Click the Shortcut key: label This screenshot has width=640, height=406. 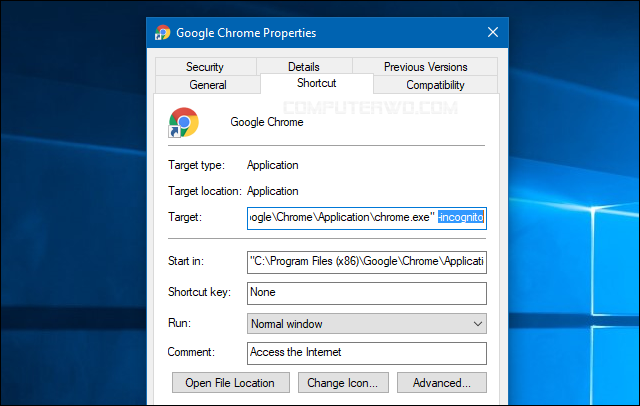[199, 292]
